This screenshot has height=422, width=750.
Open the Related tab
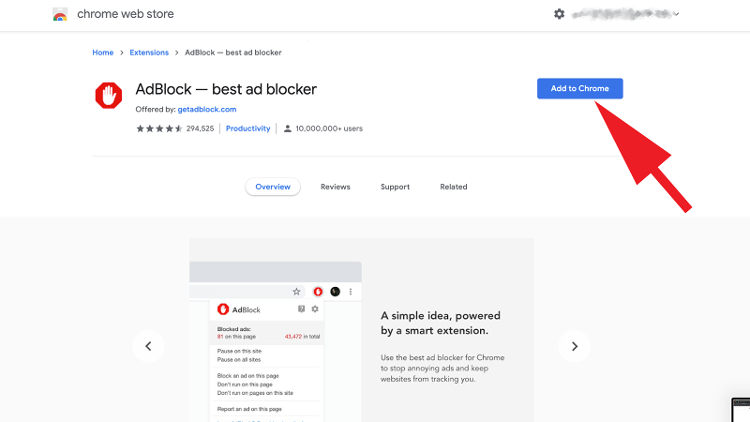point(453,187)
